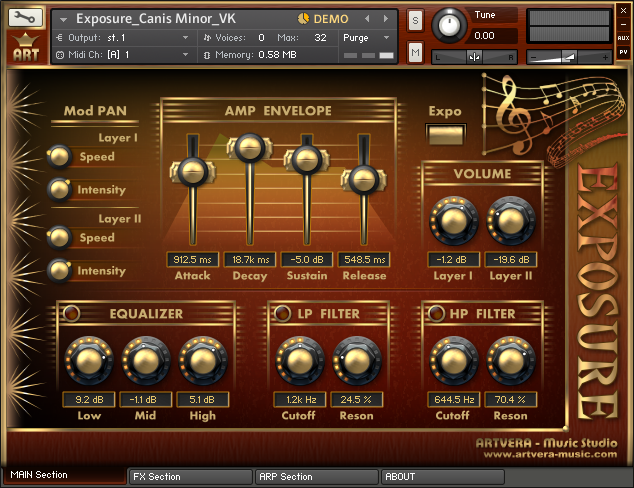634x488 pixels.
Task: Switch to MAIN Section tab
Action: coord(65,475)
